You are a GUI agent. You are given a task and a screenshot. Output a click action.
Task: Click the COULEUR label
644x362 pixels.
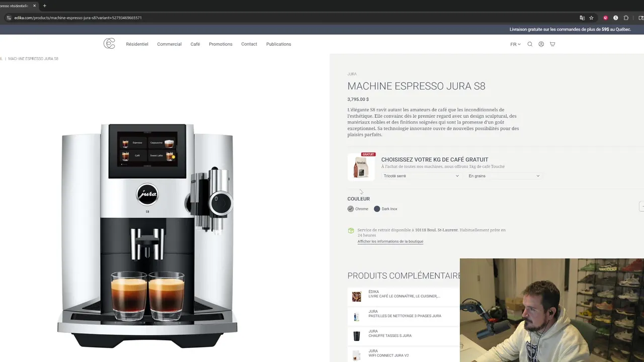(358, 199)
